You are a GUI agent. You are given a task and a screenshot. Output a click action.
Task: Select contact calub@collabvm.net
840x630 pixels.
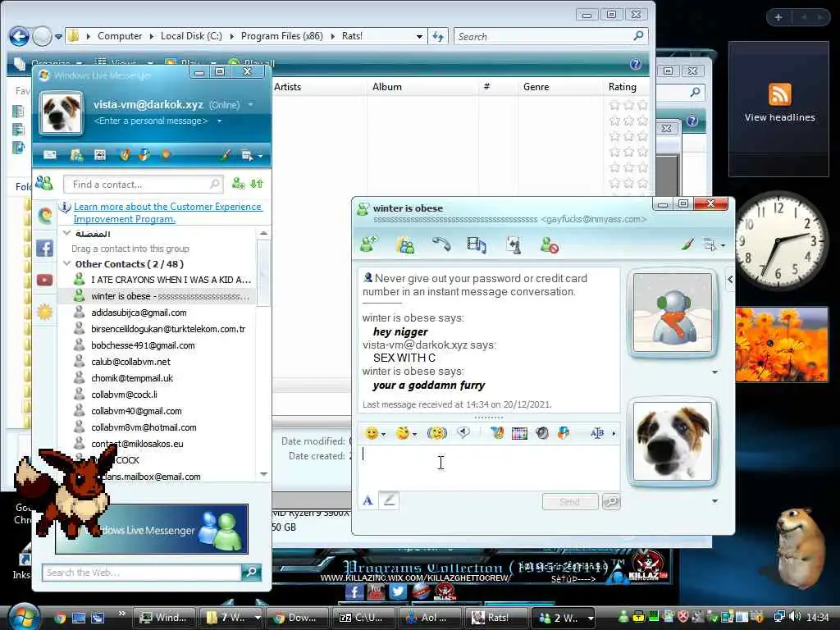point(130,362)
